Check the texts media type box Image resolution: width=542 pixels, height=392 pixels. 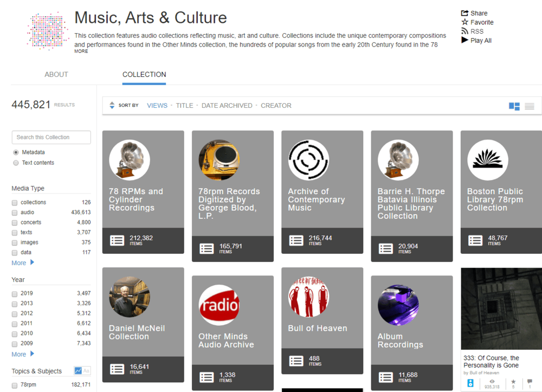click(15, 233)
